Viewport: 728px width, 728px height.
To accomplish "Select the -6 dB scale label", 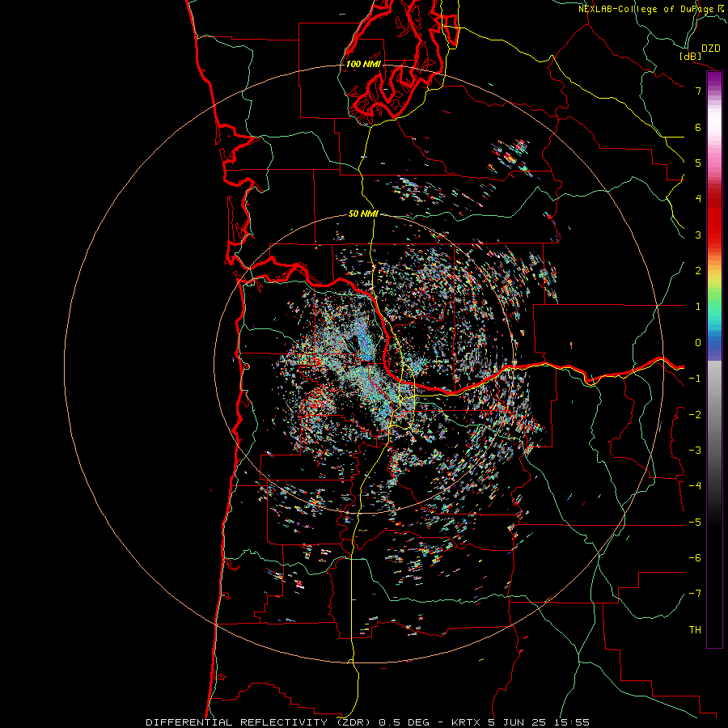I will (695, 557).
